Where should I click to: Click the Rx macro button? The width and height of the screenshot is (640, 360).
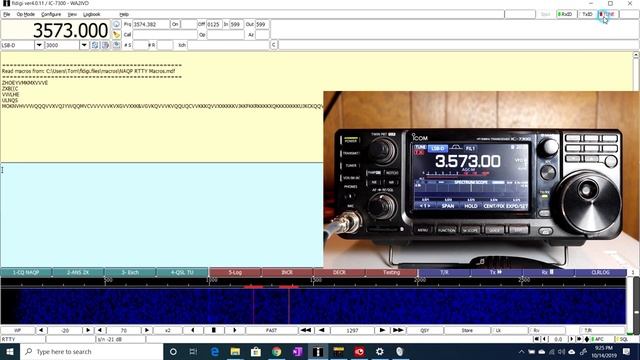click(x=548, y=272)
